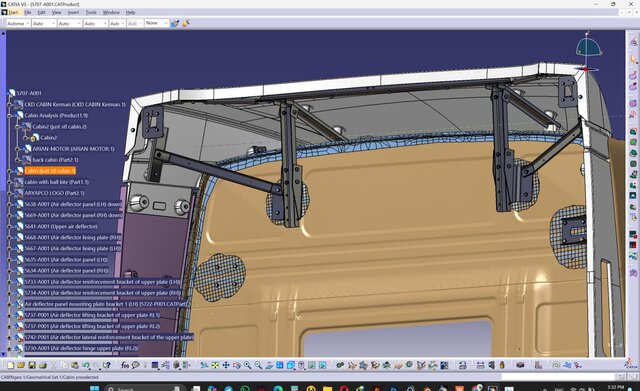Select Air deflector panel mounting plate bracket 1
The height and width of the screenshot is (391, 640).
coord(105,304)
